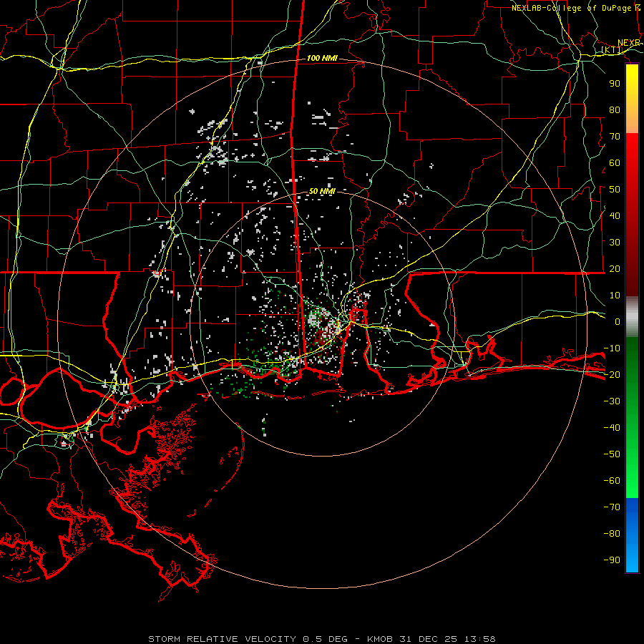Click the "10" value on velocity scale
The height and width of the screenshot is (644, 644).
click(615, 296)
